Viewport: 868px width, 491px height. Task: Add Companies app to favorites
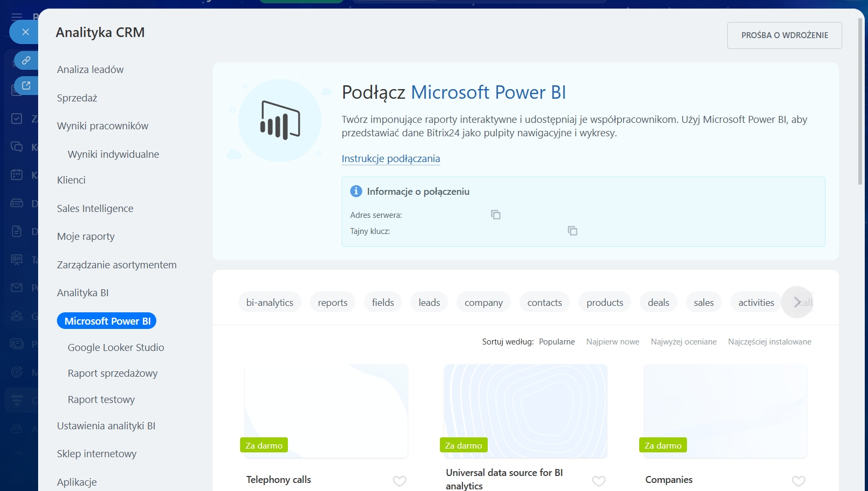click(x=798, y=481)
